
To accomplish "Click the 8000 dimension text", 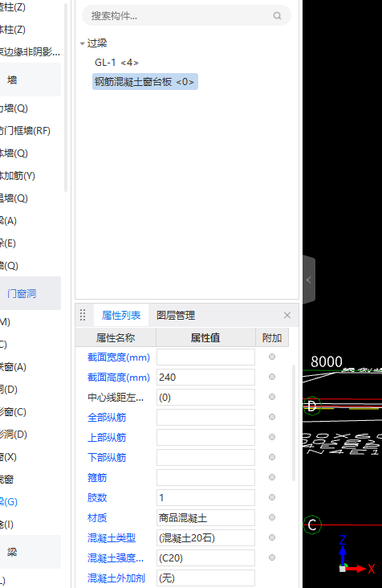I will pos(327,361).
